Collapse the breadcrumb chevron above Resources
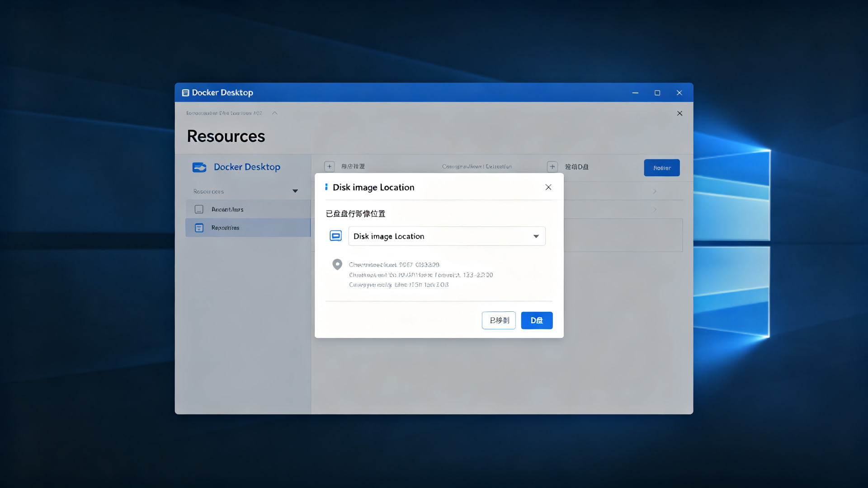The width and height of the screenshot is (868, 488). pos(274,113)
